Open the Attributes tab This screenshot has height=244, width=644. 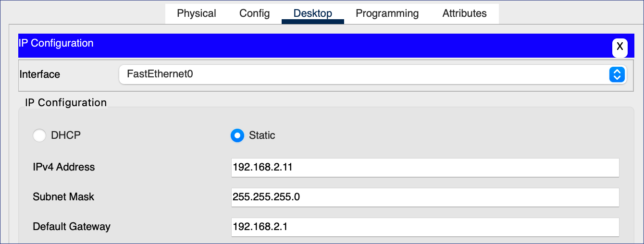point(464,13)
